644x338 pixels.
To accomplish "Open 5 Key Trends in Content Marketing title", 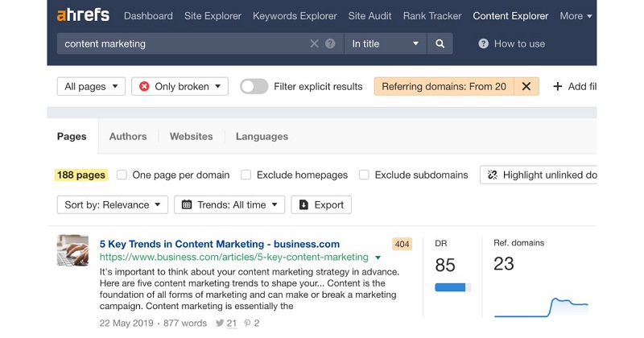I will [x=219, y=244].
